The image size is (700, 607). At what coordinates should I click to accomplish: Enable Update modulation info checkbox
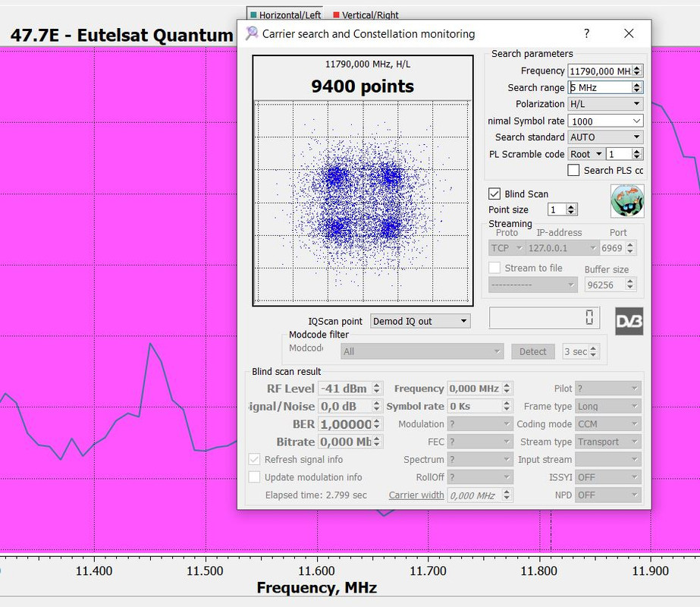pos(254,477)
